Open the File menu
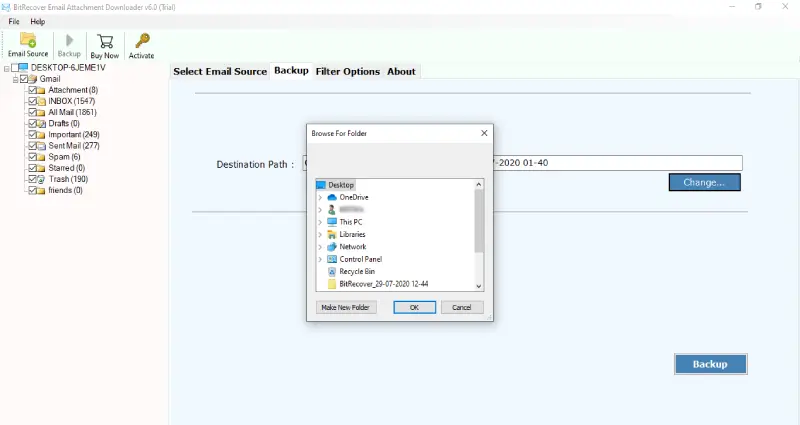The height and width of the screenshot is (425, 800). [14, 21]
